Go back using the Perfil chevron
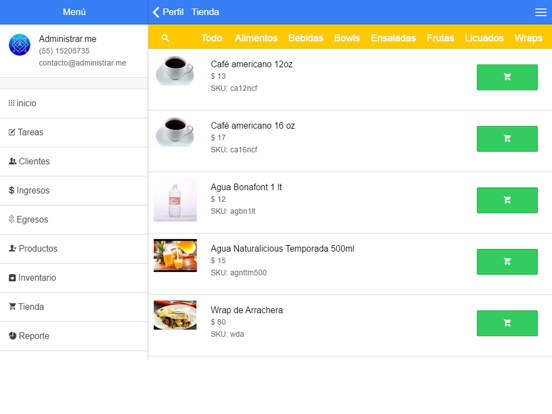Screen dimensions: 552x414 156,12
